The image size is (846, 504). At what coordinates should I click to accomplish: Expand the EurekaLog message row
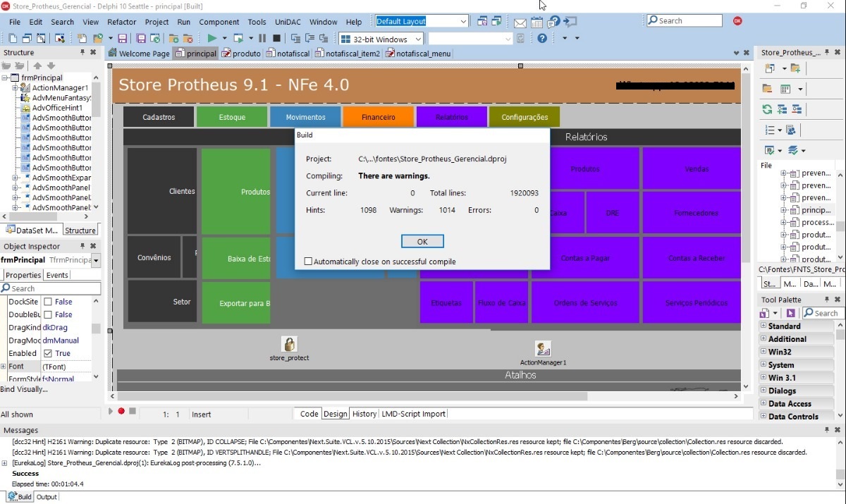click(x=5, y=463)
